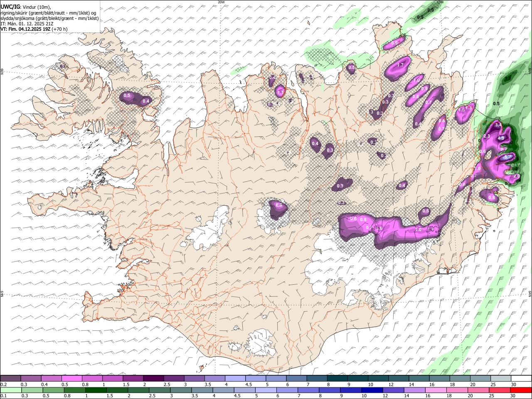Click the '12' label in the lower legend row
532x399 pixels.
385,396
